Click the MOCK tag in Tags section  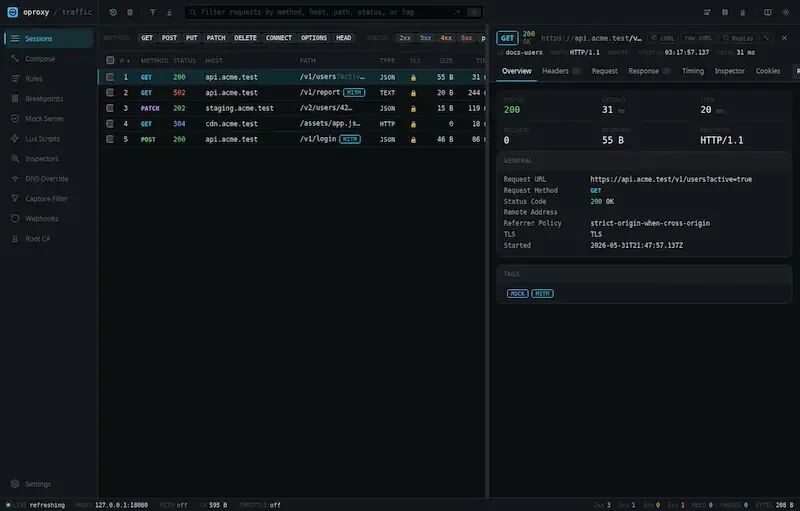pos(517,293)
